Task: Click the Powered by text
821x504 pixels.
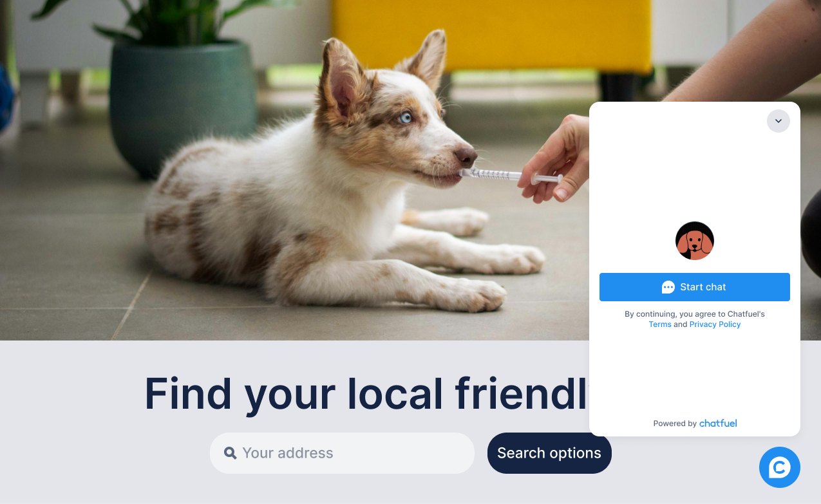Action: click(675, 424)
